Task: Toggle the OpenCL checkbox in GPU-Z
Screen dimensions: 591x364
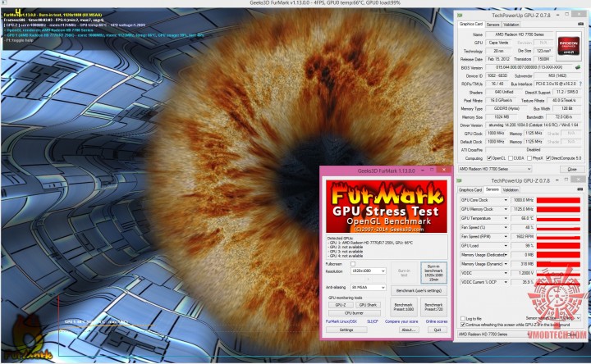Action: (x=489, y=158)
